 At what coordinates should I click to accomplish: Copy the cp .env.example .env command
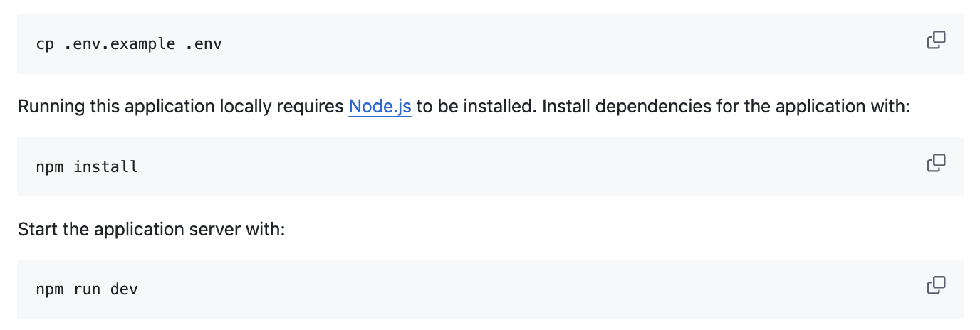[936, 41]
